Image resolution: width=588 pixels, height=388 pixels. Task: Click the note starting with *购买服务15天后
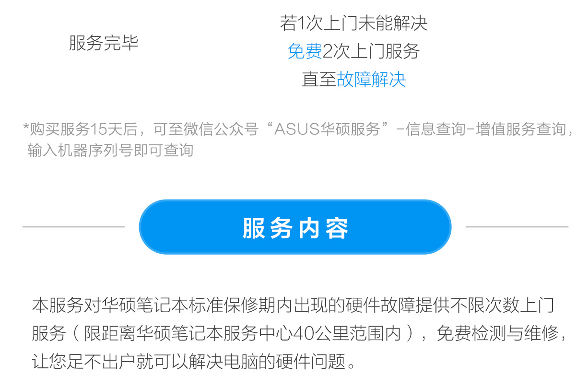tap(298, 140)
